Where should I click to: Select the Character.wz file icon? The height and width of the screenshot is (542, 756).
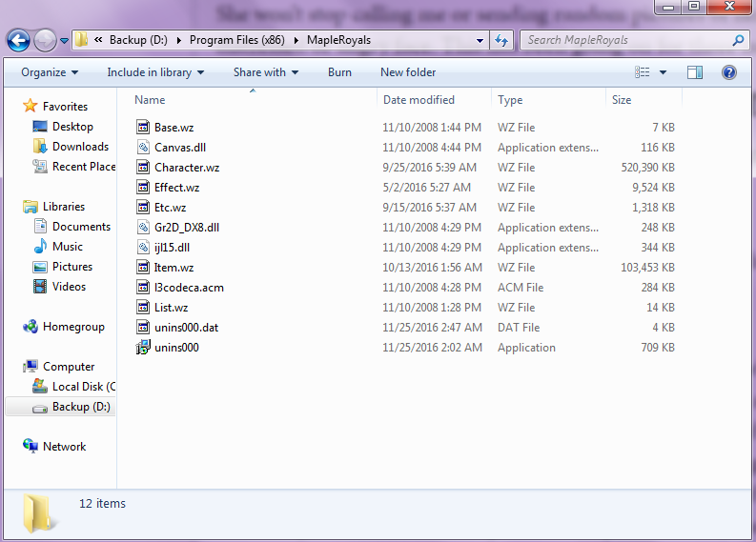click(x=143, y=168)
